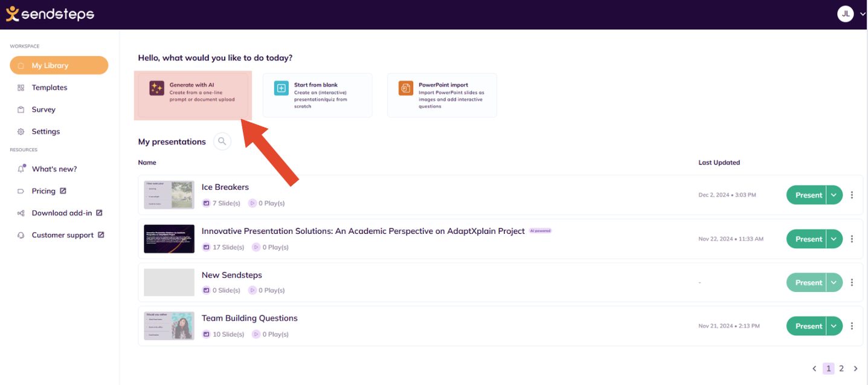The image size is (868, 385).
Task: Click the Sendsteps logo
Action: point(50,14)
